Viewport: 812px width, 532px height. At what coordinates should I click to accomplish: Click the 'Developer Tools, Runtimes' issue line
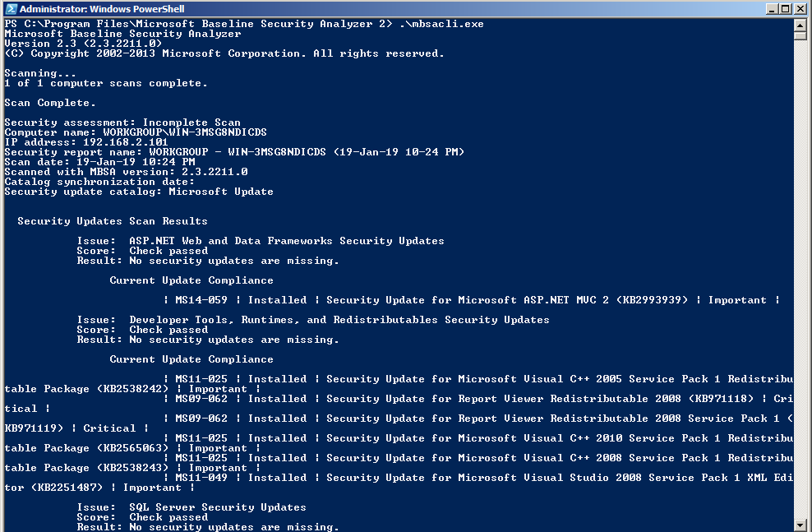point(313,320)
